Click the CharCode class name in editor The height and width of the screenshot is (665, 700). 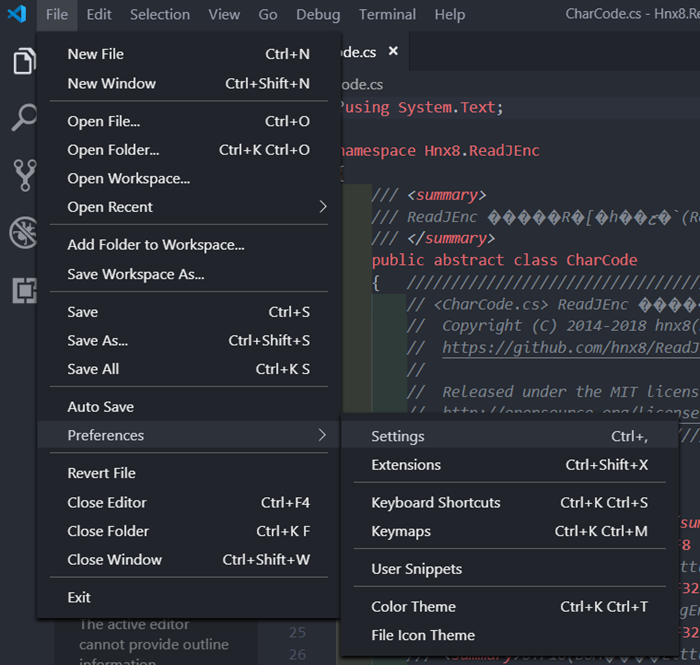[601, 260]
